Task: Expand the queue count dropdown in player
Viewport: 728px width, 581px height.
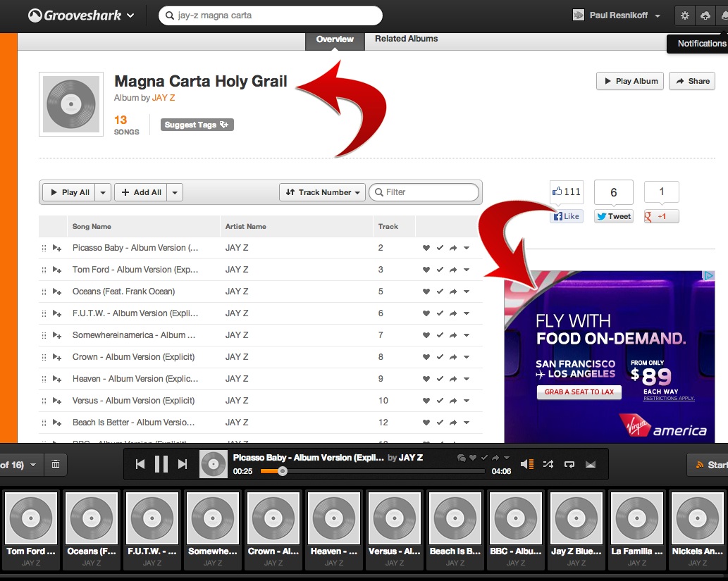Action: (33, 465)
